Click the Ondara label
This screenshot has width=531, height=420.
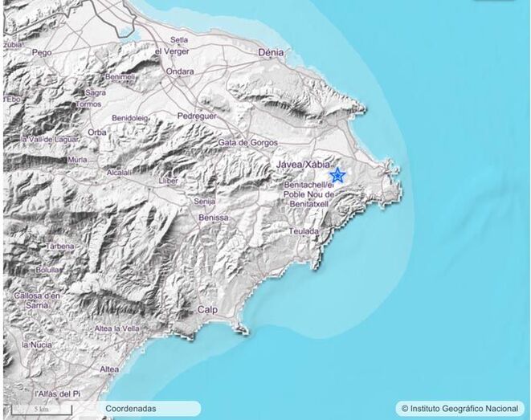(x=180, y=71)
